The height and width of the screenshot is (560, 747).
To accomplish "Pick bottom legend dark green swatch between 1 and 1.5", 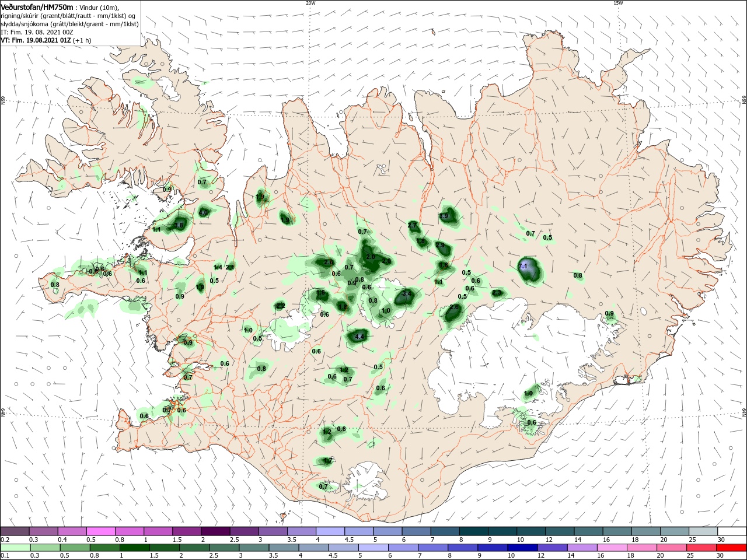I will pyautogui.click(x=134, y=547).
